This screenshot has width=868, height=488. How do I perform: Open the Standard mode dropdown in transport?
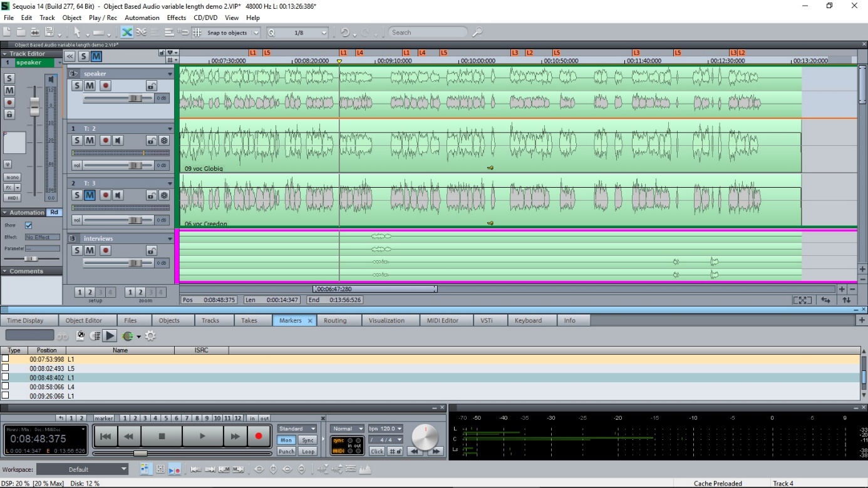coord(297,429)
